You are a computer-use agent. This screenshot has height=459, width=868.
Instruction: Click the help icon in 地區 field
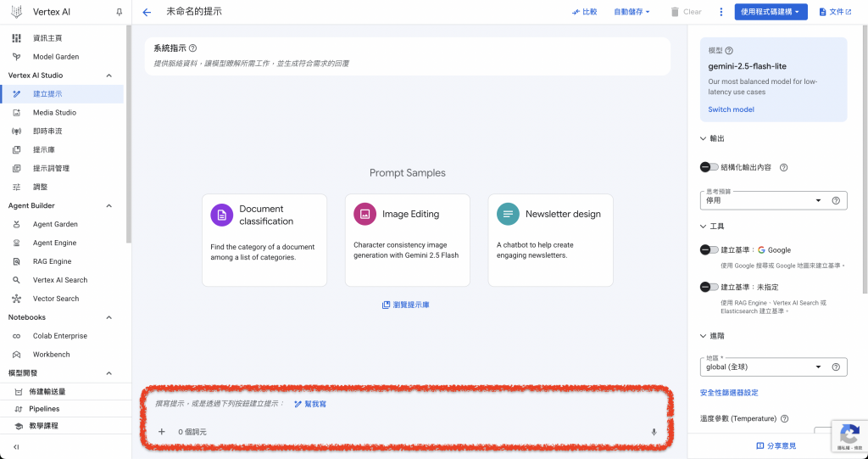(x=836, y=367)
